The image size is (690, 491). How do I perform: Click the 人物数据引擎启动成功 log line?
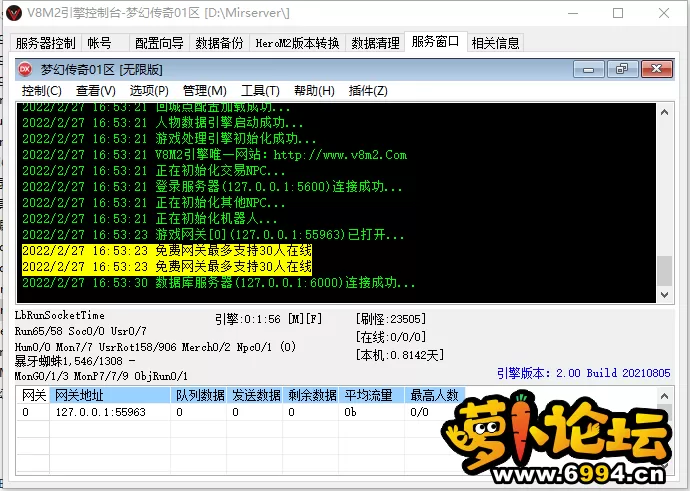(x=163, y=123)
